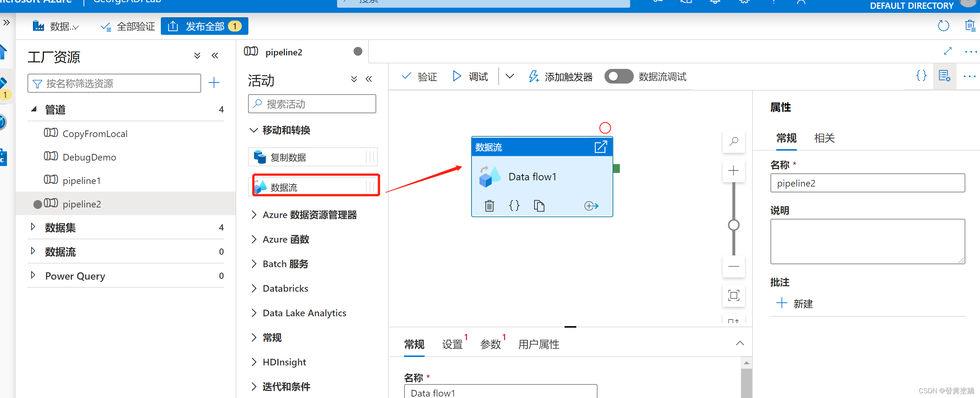Click the canvas search magnifier icon
Viewport: 980px width, 398px height.
(x=733, y=141)
